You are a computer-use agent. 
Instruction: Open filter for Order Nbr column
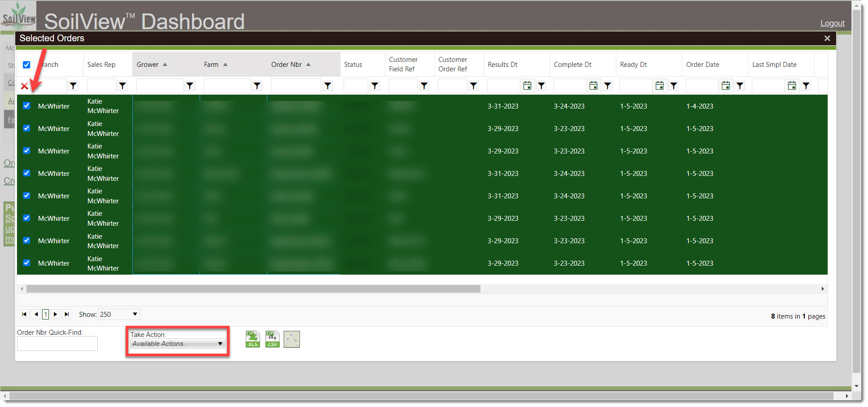pos(328,86)
